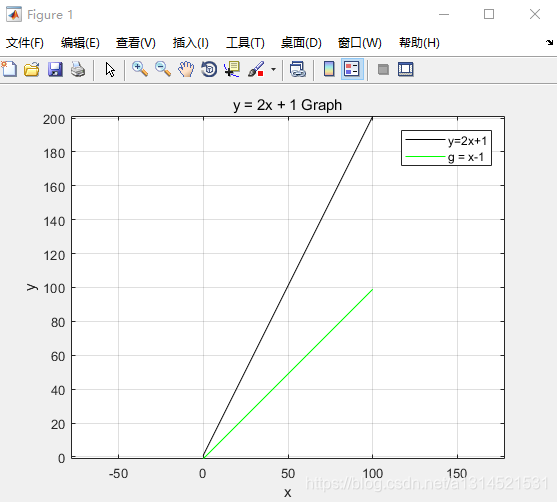
Task: Click the MATLAB logo in title bar
Action: coord(14,15)
